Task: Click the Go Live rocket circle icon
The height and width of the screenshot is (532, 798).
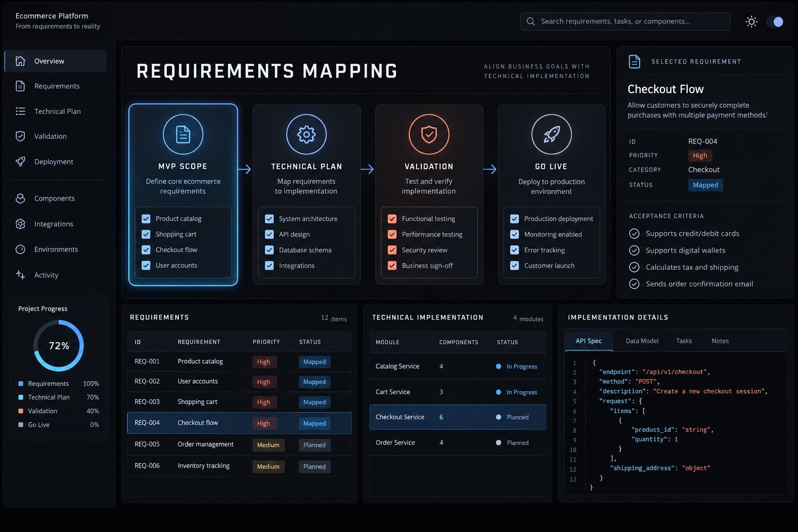Action: 552,134
